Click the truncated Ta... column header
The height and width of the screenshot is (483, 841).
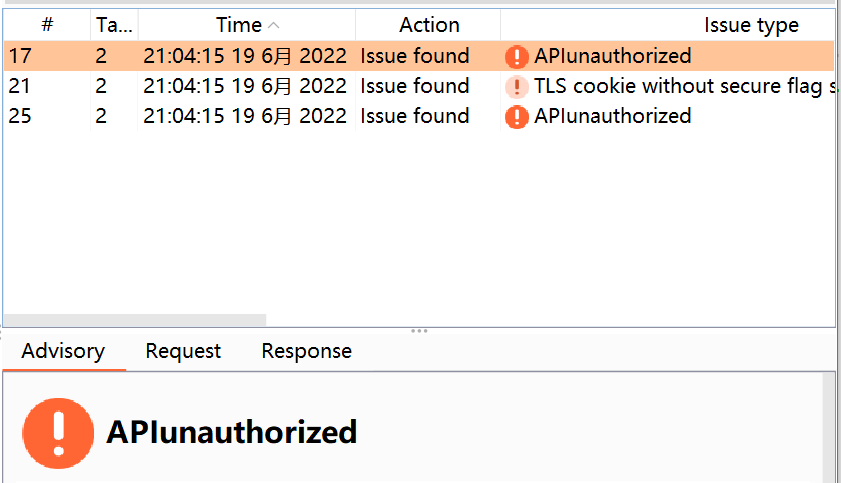pos(114,25)
